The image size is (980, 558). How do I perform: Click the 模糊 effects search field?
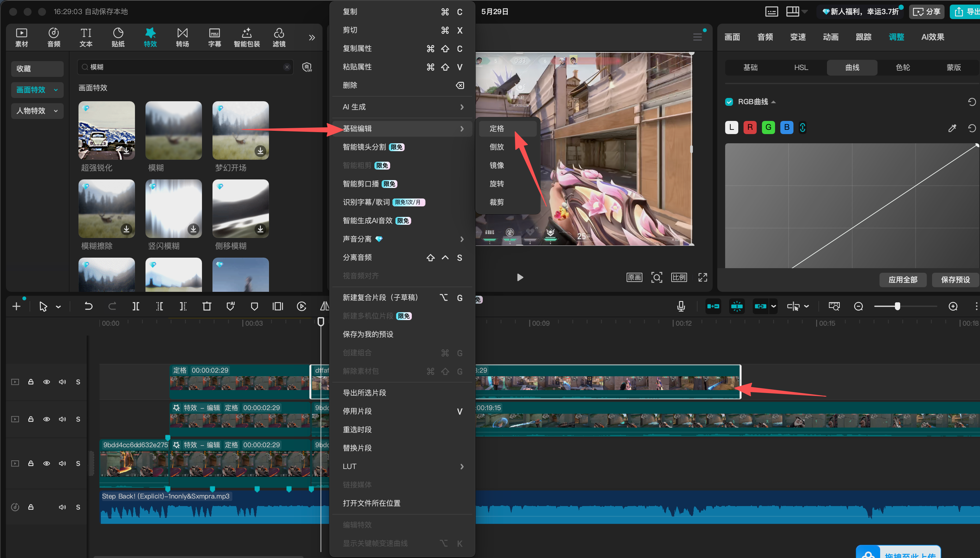(185, 67)
